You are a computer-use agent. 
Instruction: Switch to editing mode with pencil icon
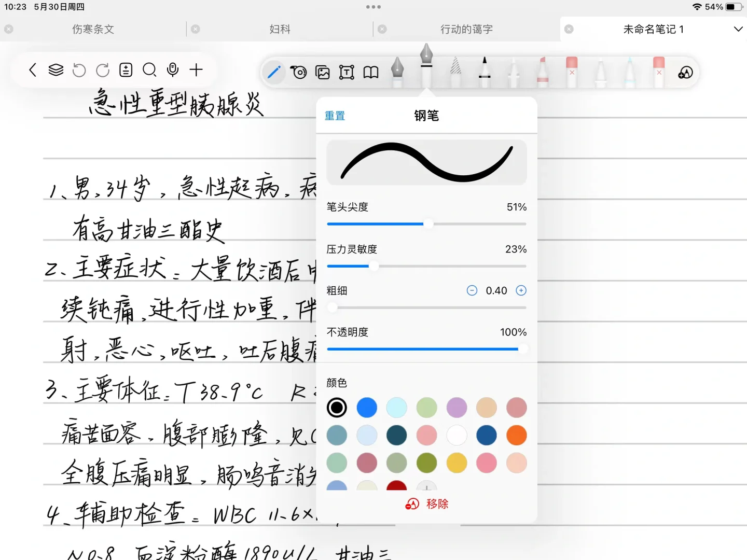tap(274, 73)
